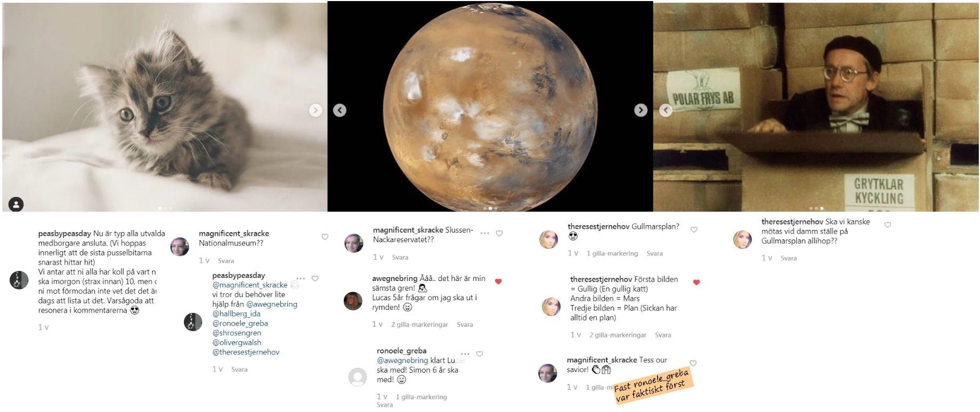Click the Grytklar Kyckling movie still image
Screen dimensions: 980x412
coord(816,107)
